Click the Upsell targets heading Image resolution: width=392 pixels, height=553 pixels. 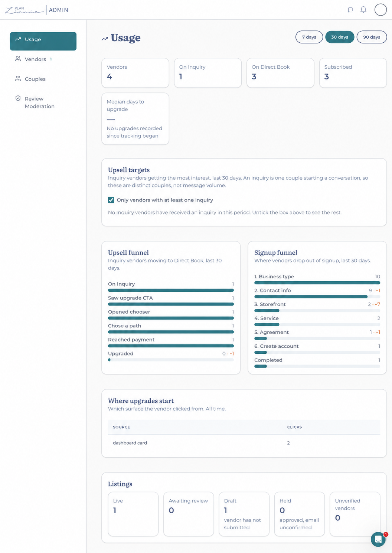129,170
